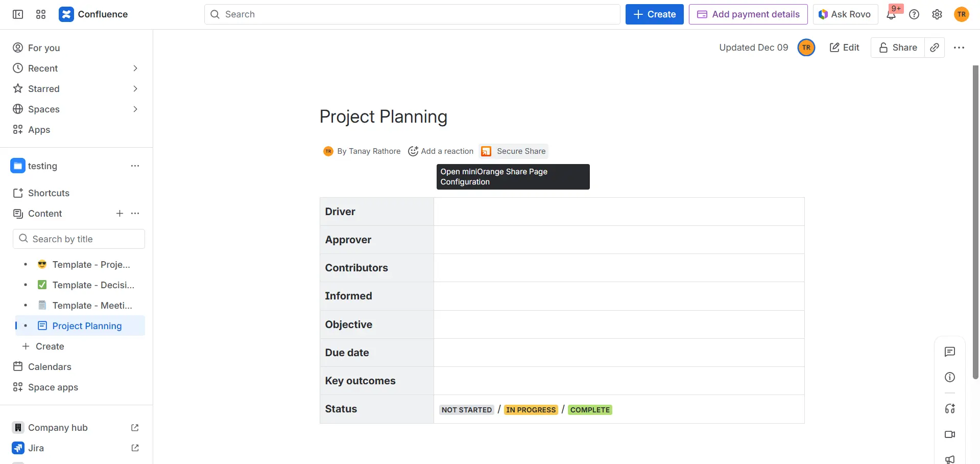Expand the Spaces section
Image resolution: width=980 pixels, height=464 pixels.
[x=135, y=109]
